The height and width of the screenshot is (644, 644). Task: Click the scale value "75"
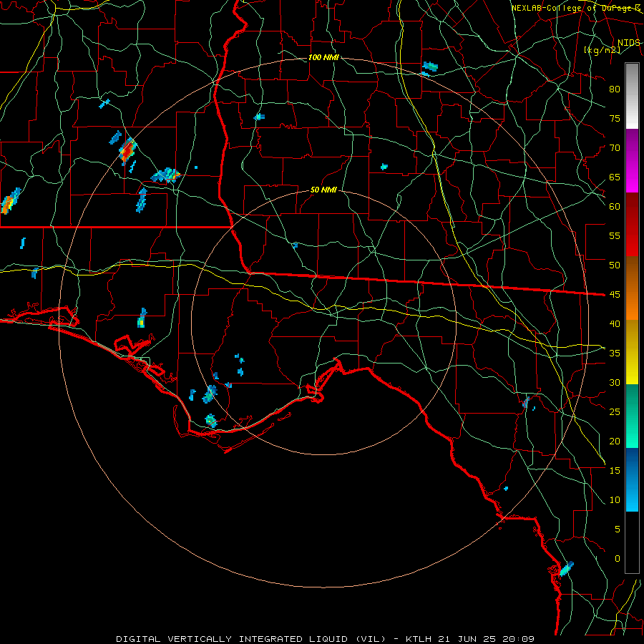(x=615, y=118)
